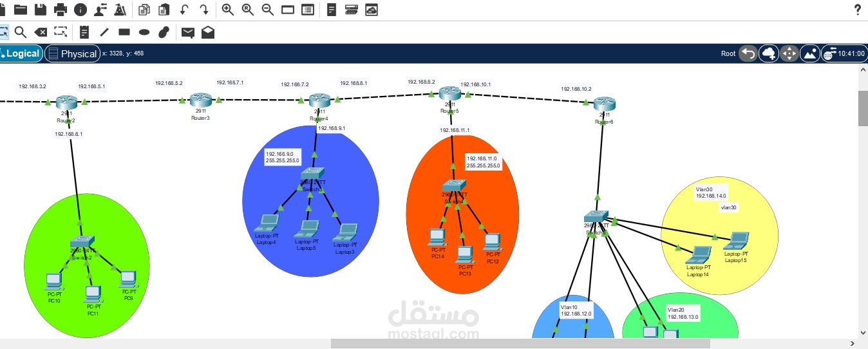Go back one level with the arrow button
Screen dimensions: 868x349
pos(748,53)
